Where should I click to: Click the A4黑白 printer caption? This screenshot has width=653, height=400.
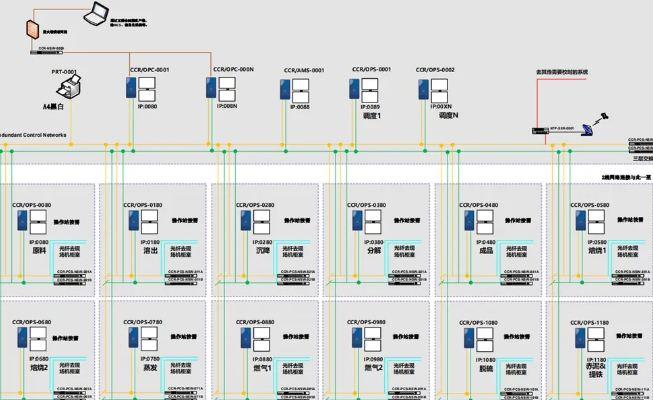pyautogui.click(x=53, y=107)
